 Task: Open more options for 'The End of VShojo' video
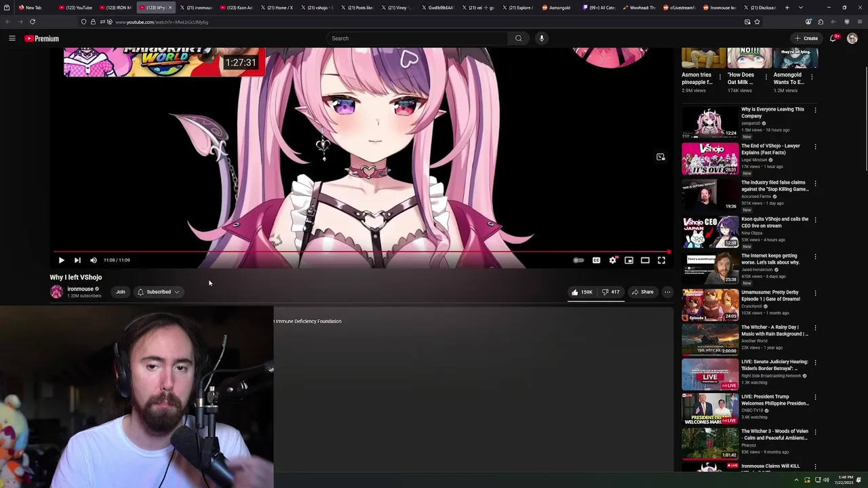[x=815, y=146]
